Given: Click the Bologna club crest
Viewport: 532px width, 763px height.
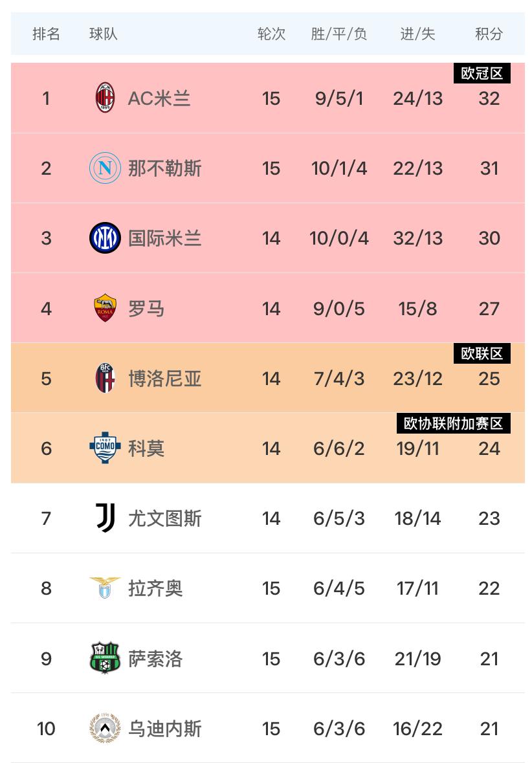Looking at the screenshot, I should pyautogui.click(x=105, y=378).
